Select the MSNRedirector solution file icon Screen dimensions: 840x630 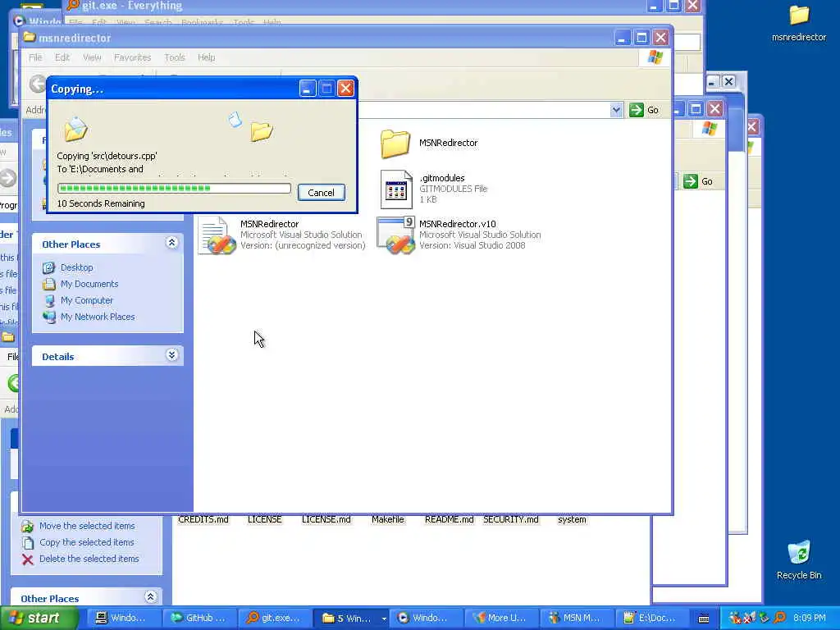[x=217, y=235]
